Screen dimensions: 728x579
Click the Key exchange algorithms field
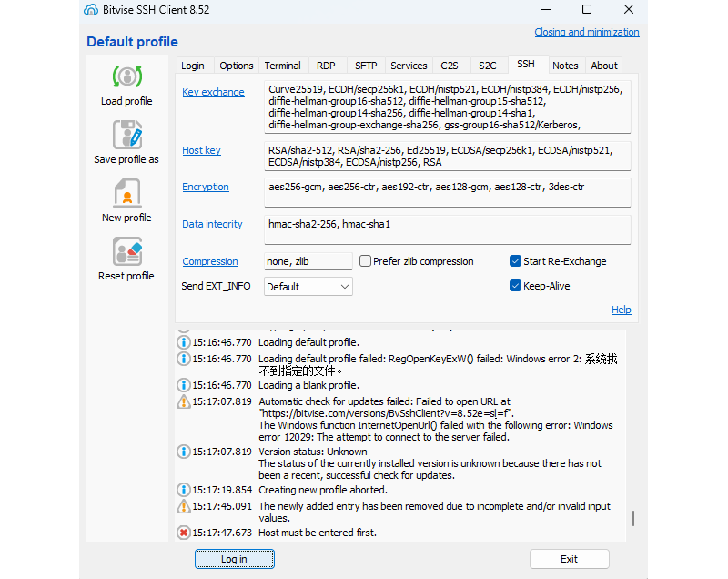click(448, 107)
